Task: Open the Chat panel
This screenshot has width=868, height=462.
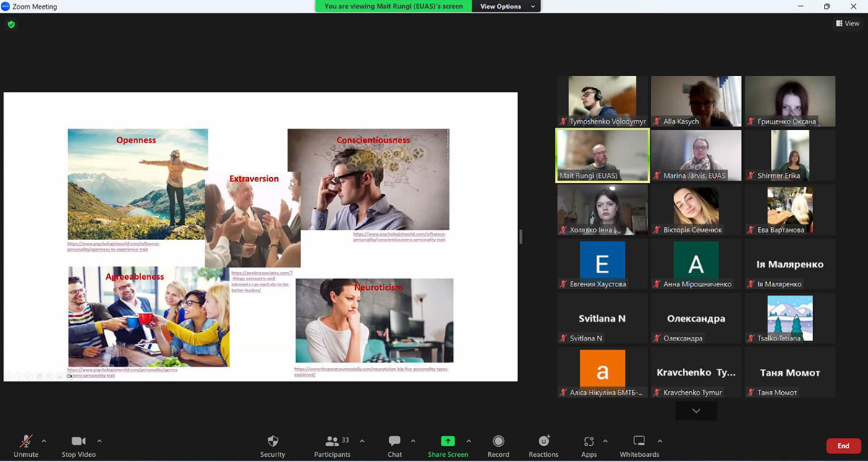Action: [394, 446]
